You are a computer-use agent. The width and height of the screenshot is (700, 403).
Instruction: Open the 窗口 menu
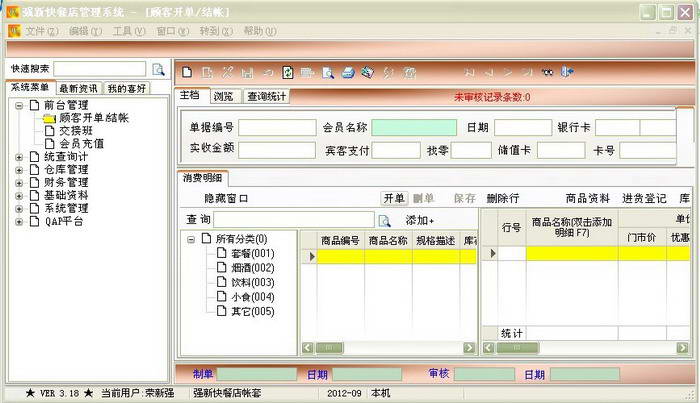[172, 31]
